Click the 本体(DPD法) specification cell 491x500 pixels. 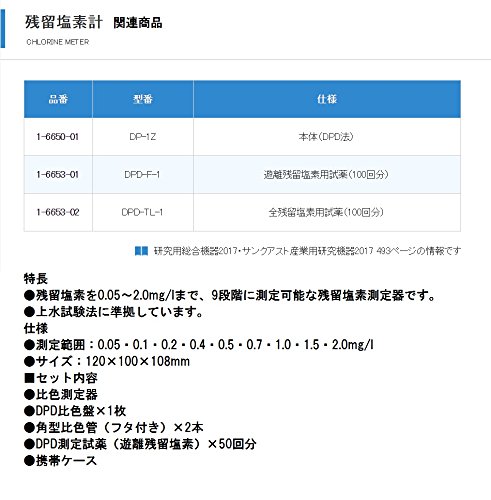point(327,137)
